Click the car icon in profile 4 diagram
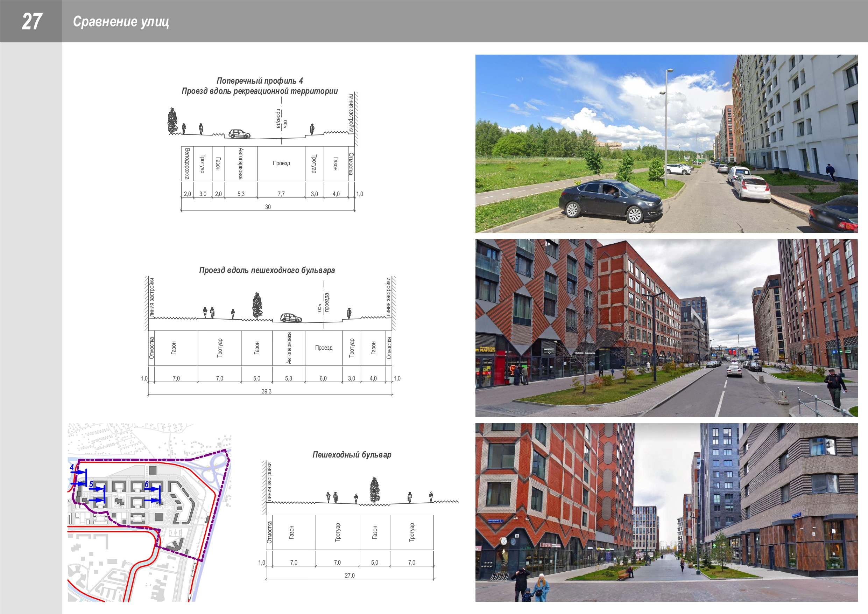868x614 pixels. point(239,133)
